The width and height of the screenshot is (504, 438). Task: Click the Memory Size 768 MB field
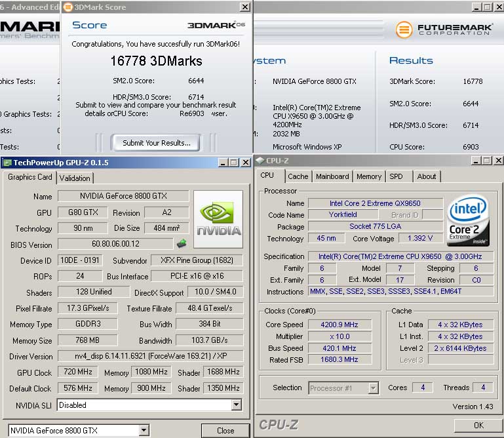coord(87,340)
